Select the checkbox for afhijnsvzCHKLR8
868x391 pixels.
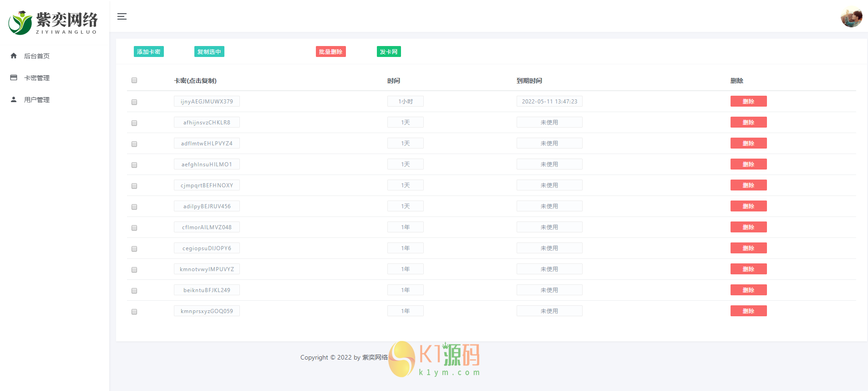tap(134, 123)
